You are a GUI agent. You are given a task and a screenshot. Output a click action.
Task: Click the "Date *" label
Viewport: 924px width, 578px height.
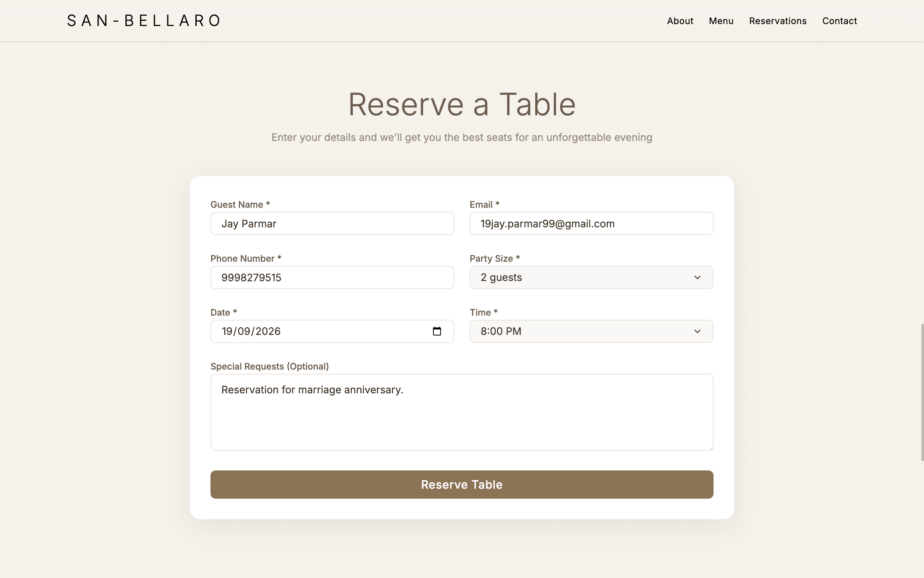pos(224,312)
